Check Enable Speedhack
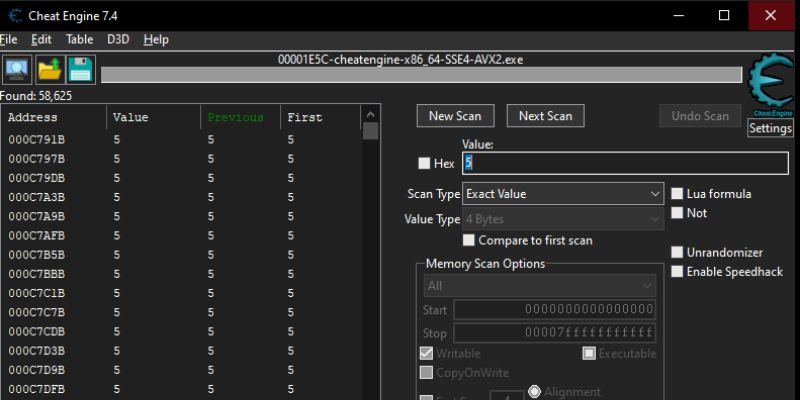800x400 pixels. pyautogui.click(x=677, y=271)
